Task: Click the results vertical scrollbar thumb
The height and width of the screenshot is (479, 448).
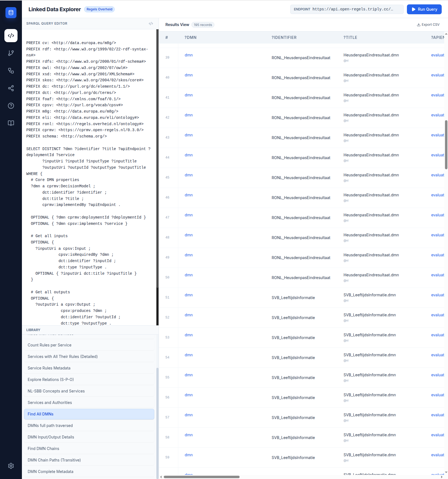Action: [446, 145]
